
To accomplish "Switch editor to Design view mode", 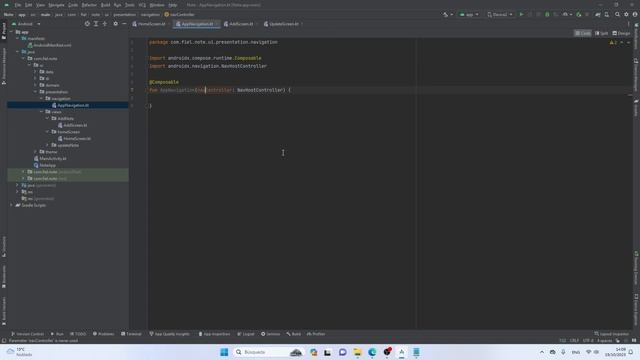I will (621, 33).
